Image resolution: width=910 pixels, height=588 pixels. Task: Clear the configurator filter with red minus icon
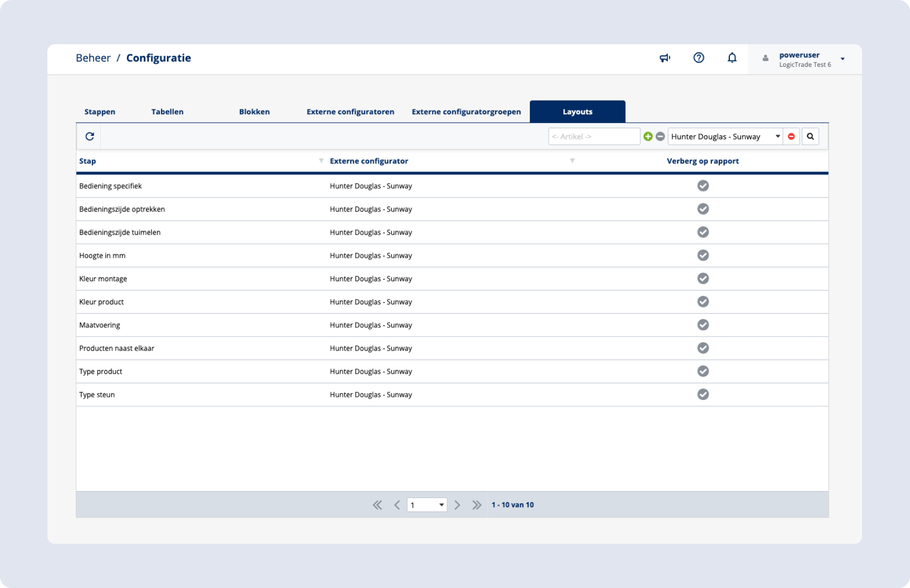point(791,136)
